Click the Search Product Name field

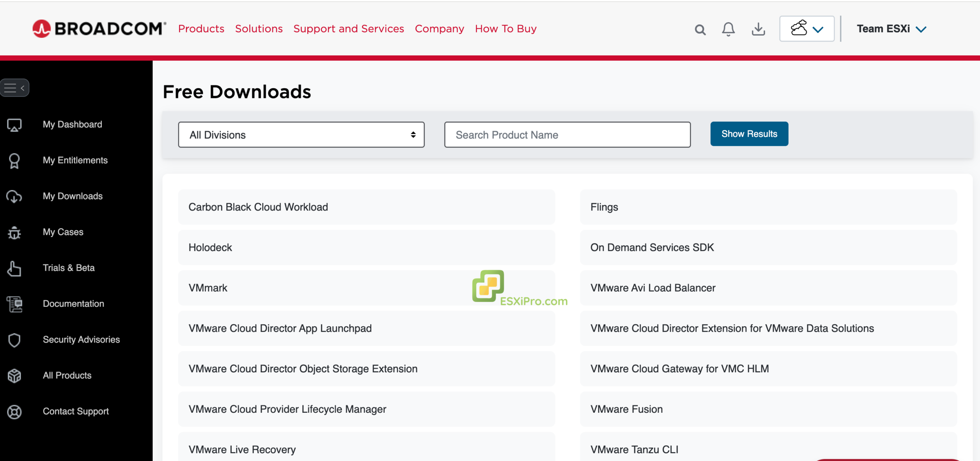tap(567, 135)
